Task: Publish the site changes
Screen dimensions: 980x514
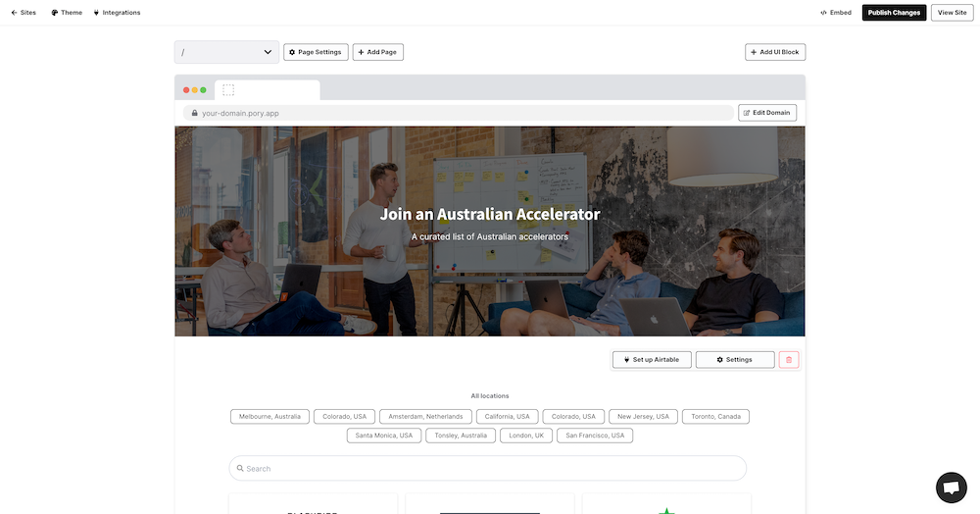Action: 894,13
